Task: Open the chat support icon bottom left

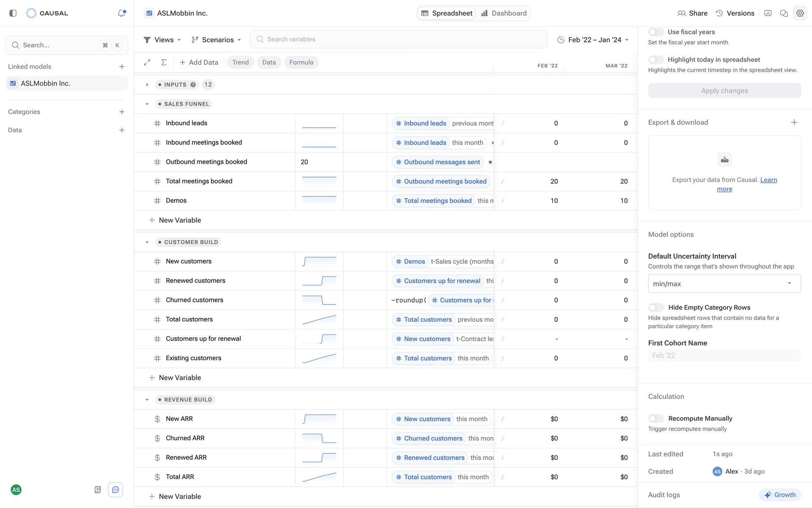Action: point(115,490)
